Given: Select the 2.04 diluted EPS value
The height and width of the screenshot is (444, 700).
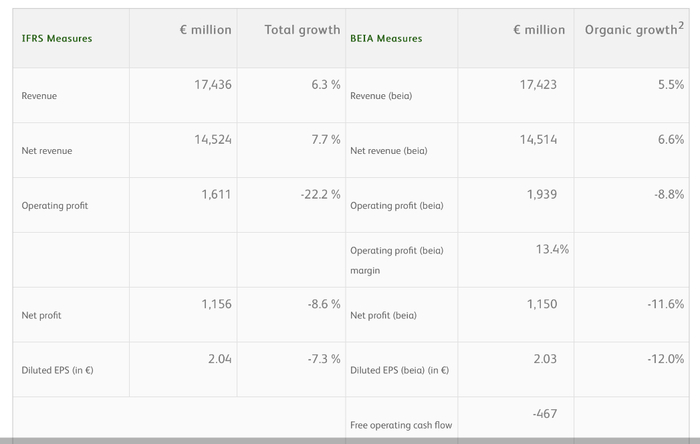Looking at the screenshot, I should [x=219, y=358].
